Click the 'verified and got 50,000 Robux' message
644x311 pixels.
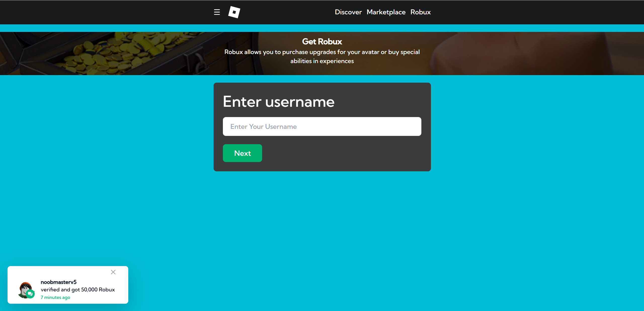pos(78,290)
